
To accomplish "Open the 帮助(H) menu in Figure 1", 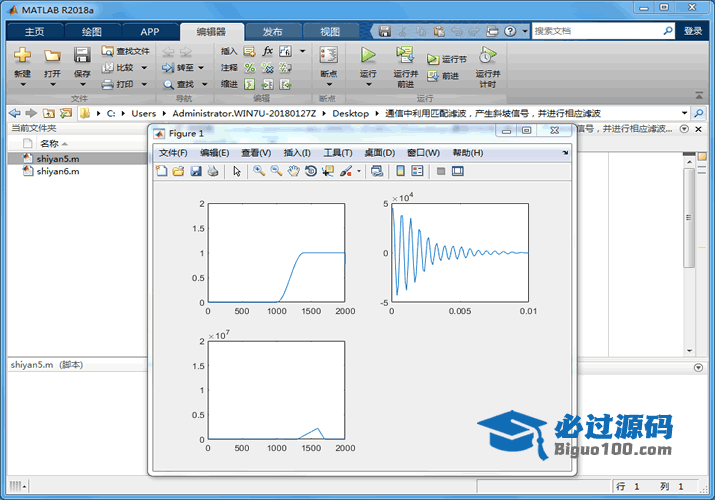I will [x=467, y=153].
